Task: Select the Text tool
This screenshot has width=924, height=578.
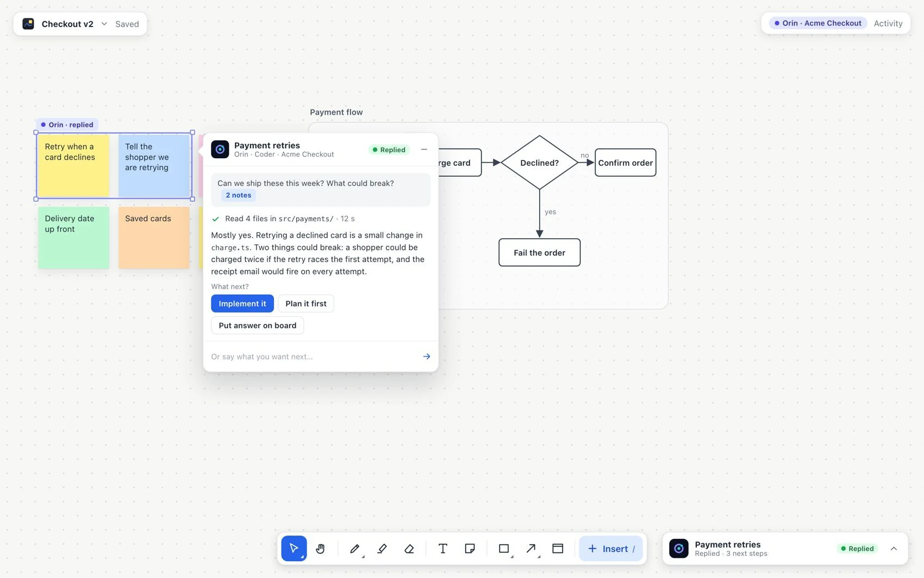Action: 442,548
